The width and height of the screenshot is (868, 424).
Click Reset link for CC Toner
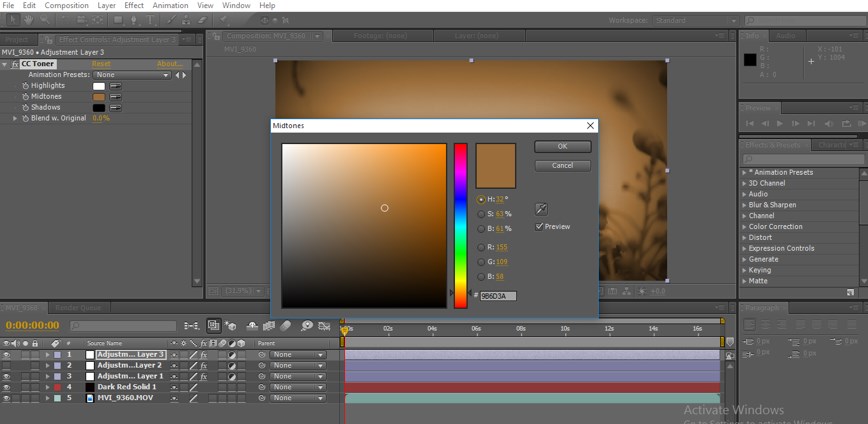(101, 64)
